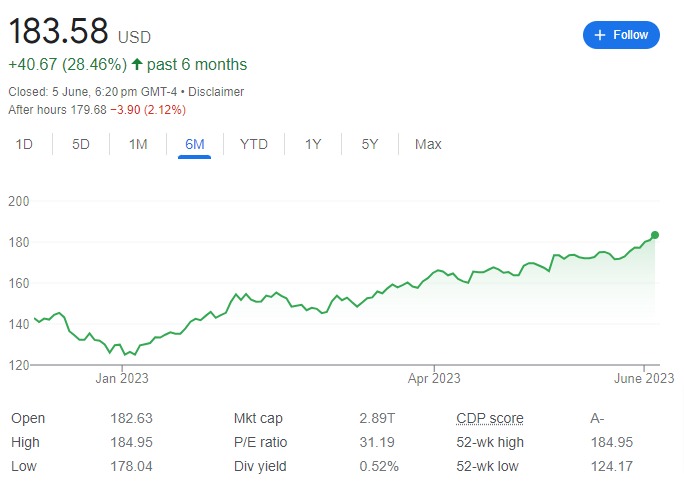The height and width of the screenshot is (492, 684).
Task: Switch to the 1D time range
Action: [x=24, y=144]
